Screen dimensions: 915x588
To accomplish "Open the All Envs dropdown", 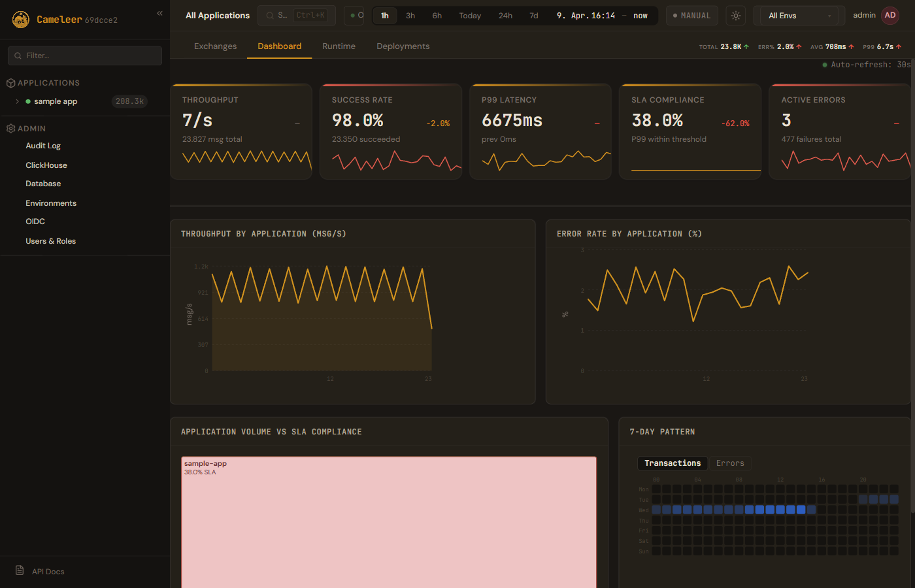I will pyautogui.click(x=799, y=16).
